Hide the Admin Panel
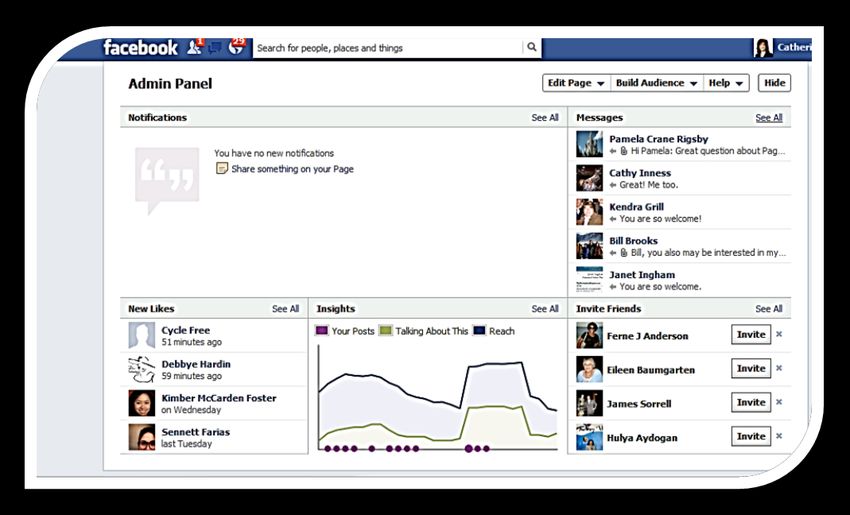 coord(774,83)
